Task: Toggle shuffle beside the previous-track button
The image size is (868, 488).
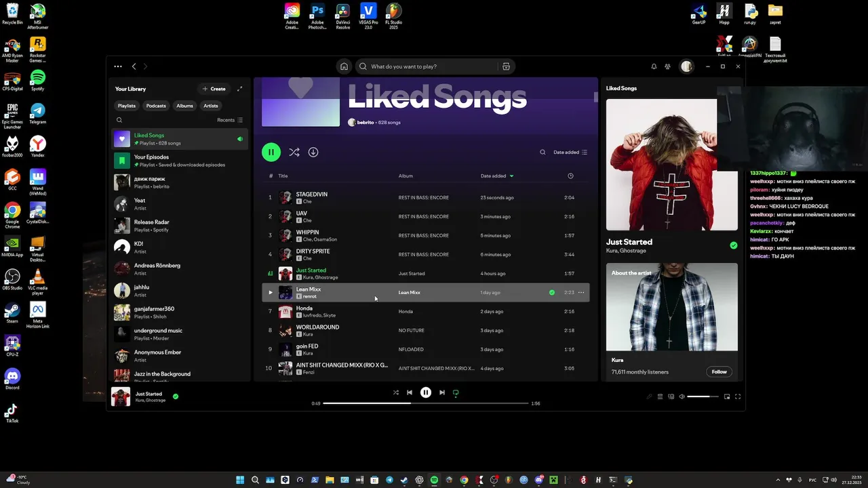Action: point(396,392)
